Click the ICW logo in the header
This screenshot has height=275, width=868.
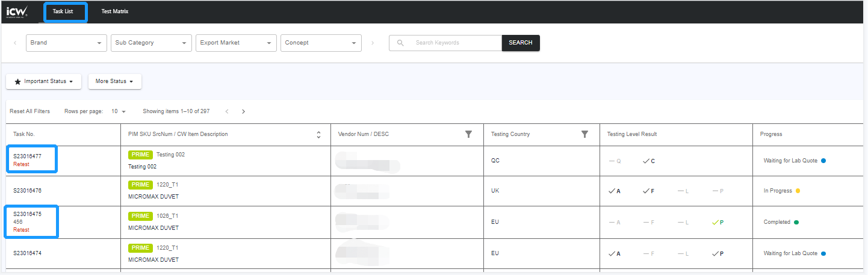pos(16,12)
